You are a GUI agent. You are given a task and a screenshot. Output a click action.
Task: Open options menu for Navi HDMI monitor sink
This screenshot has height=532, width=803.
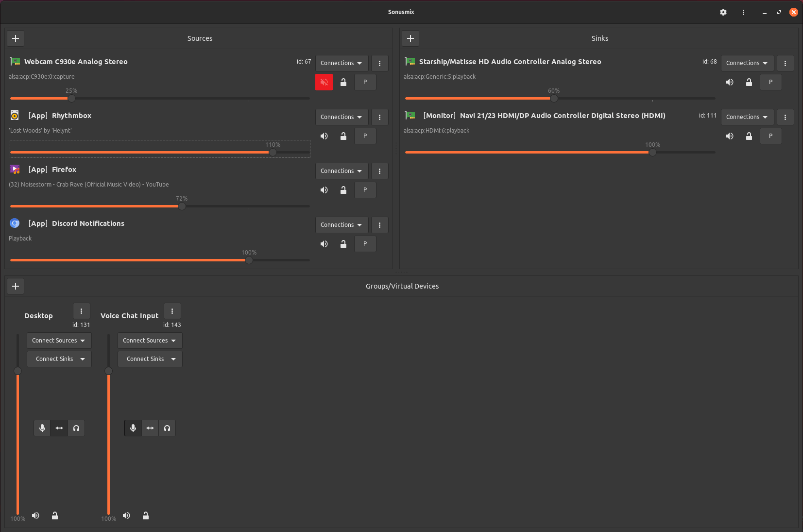tap(786, 117)
